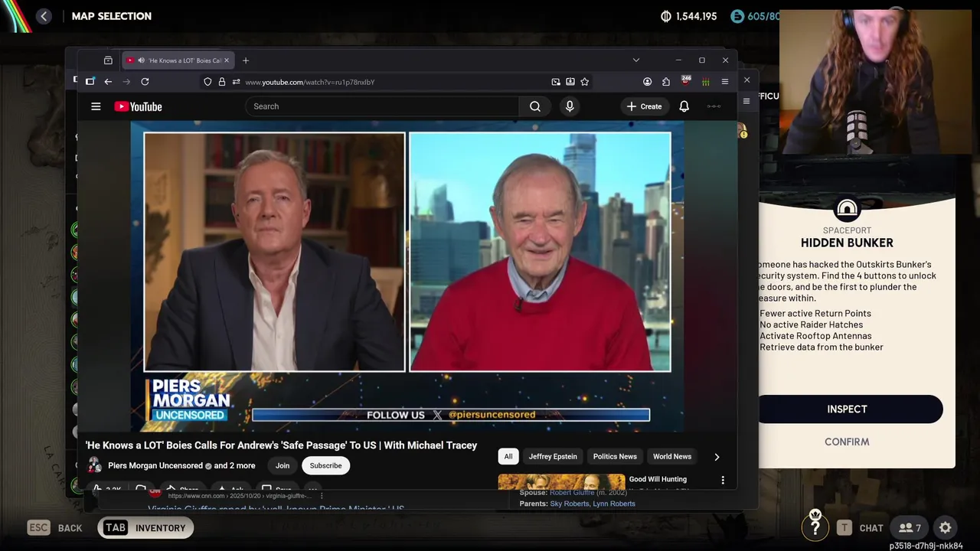Image resolution: width=980 pixels, height=551 pixels.
Task: Subscribe to Piers Morgan Uncensored
Action: tap(325, 465)
